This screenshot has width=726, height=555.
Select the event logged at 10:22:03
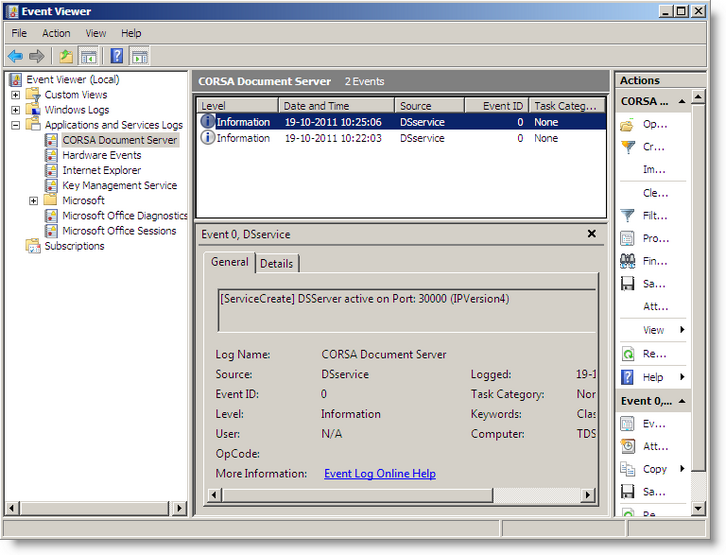[x=401, y=138]
